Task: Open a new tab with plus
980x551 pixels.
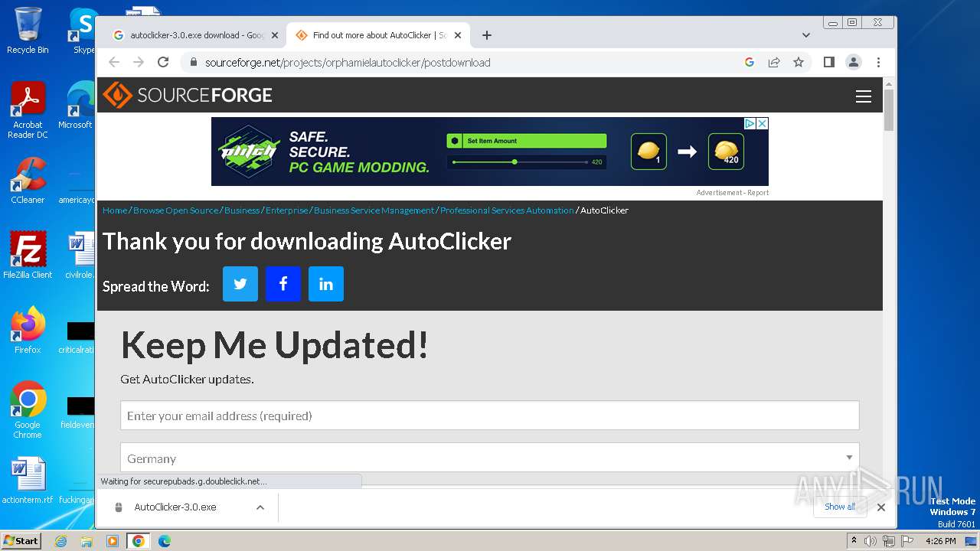Action: click(487, 35)
